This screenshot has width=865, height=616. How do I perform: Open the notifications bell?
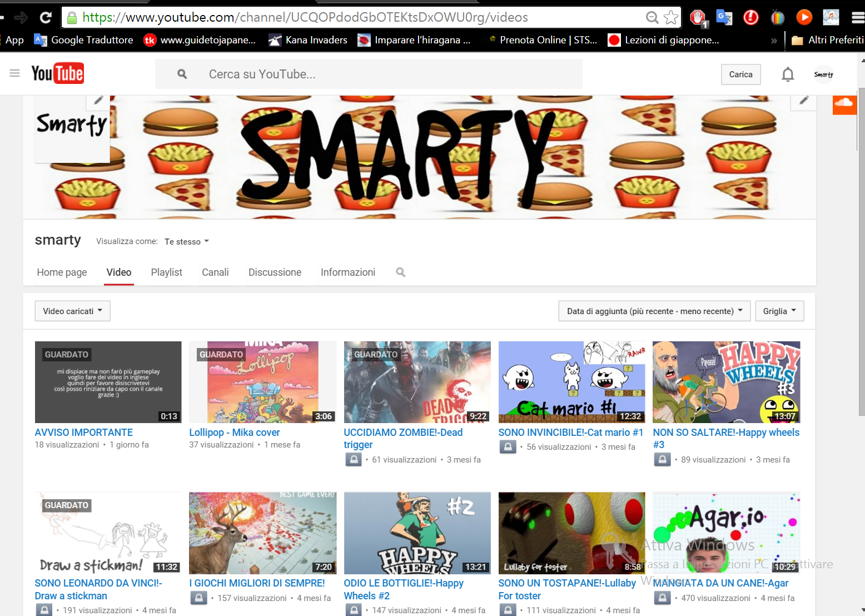point(788,74)
